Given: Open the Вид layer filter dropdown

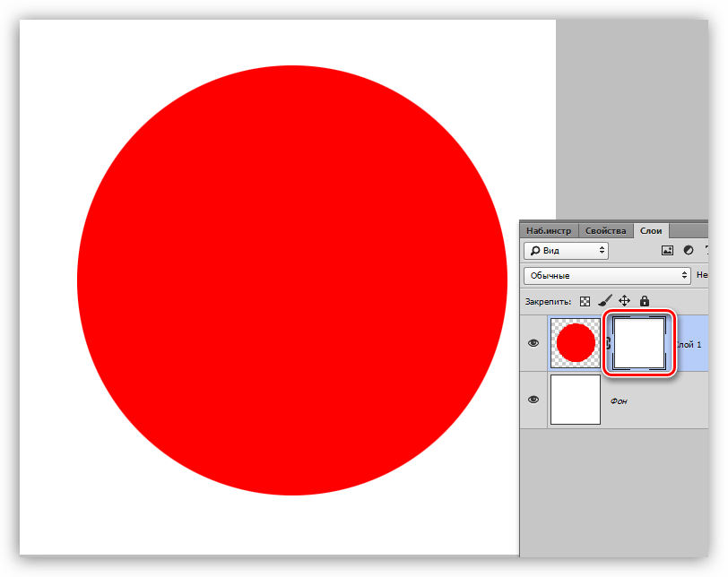Looking at the screenshot, I should click(566, 251).
